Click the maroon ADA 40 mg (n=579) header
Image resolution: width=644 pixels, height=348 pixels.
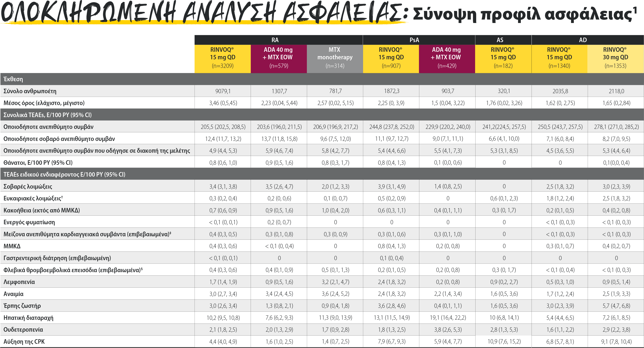pyautogui.click(x=279, y=58)
